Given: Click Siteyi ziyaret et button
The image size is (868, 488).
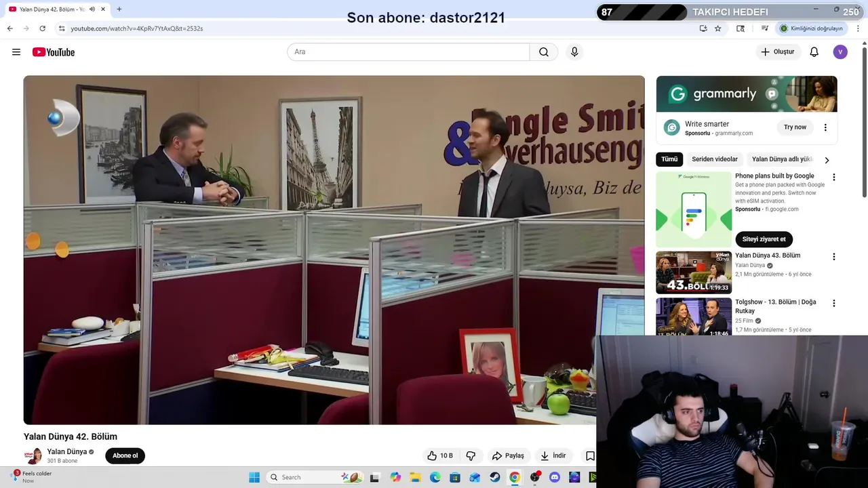Looking at the screenshot, I should click(764, 239).
